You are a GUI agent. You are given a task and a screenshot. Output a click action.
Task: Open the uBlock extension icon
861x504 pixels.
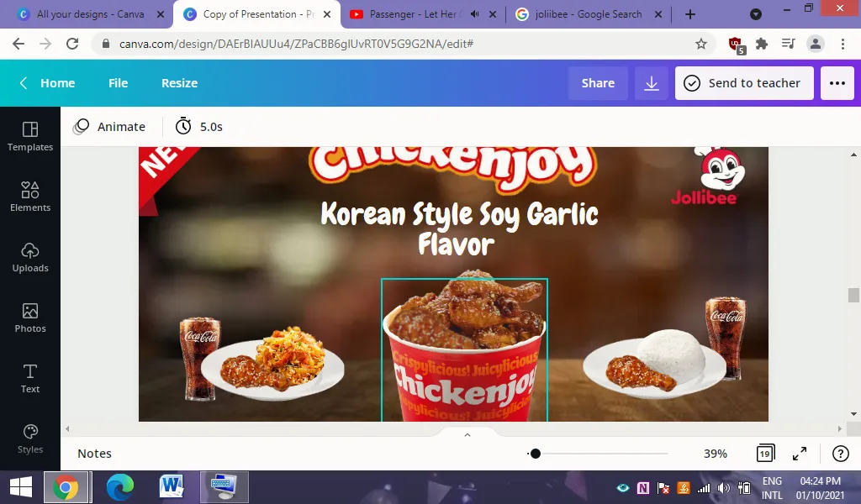[x=736, y=45]
